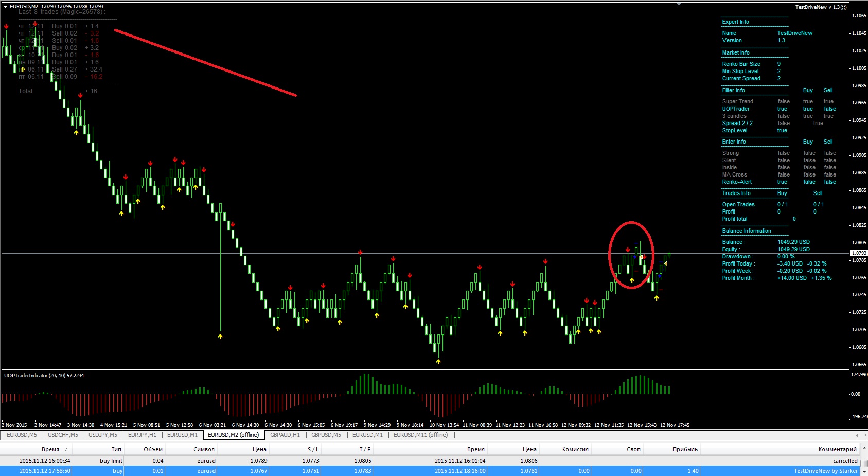Click the current price tag 1.0793
Screen dimensions: 868x476
click(x=859, y=253)
